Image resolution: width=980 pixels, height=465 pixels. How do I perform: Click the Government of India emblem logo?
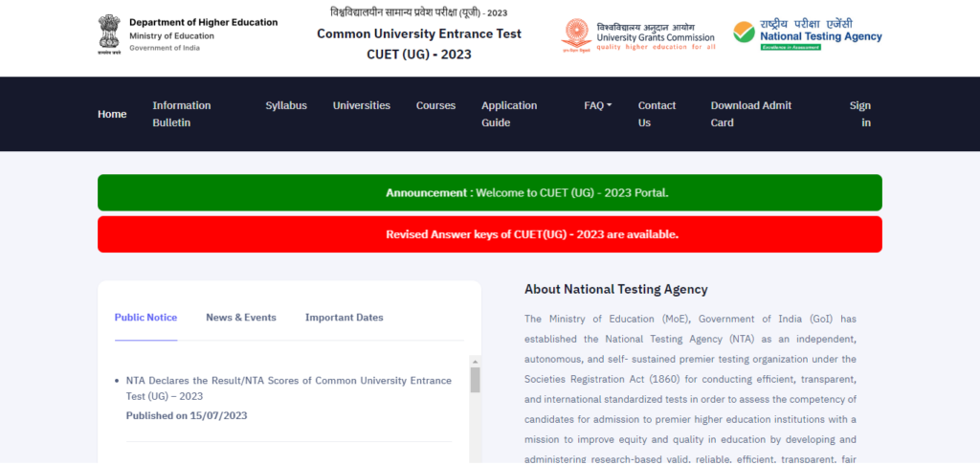coord(109,35)
